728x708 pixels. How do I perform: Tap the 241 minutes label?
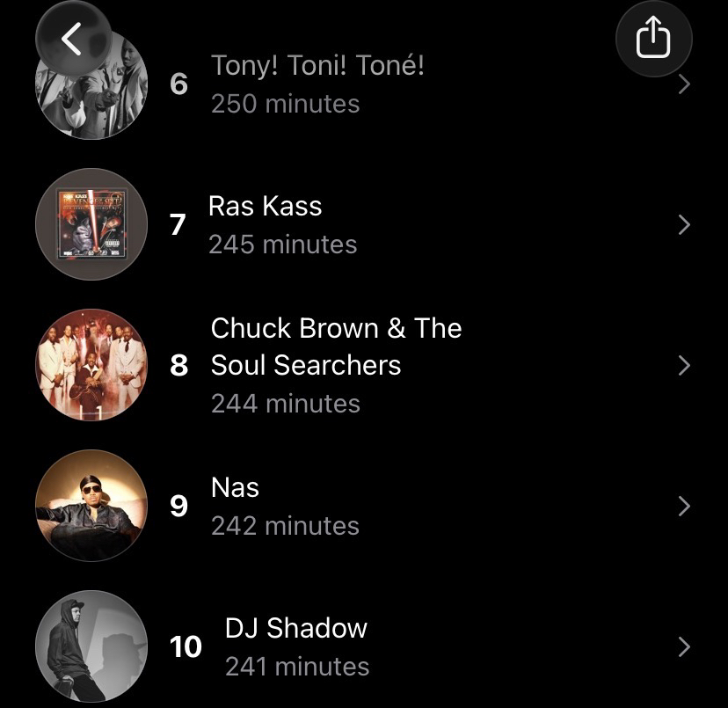pyautogui.click(x=296, y=667)
